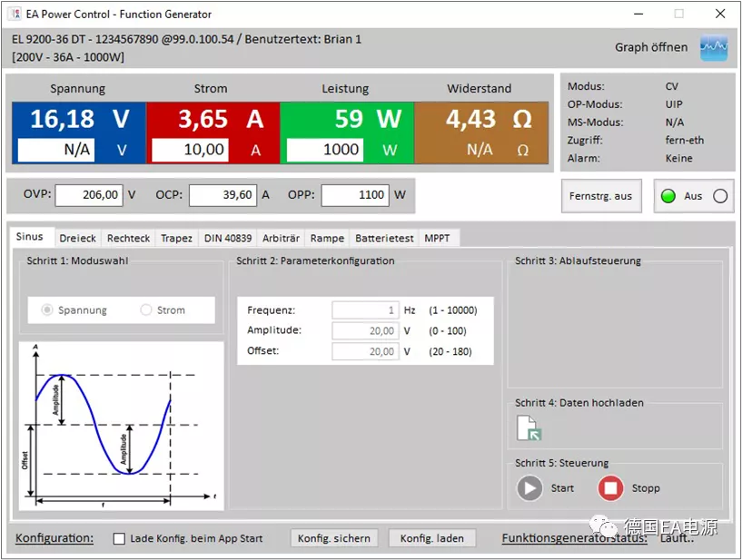The image size is (742, 560).
Task: Stop the function with the red Stopp icon
Action: click(610, 487)
